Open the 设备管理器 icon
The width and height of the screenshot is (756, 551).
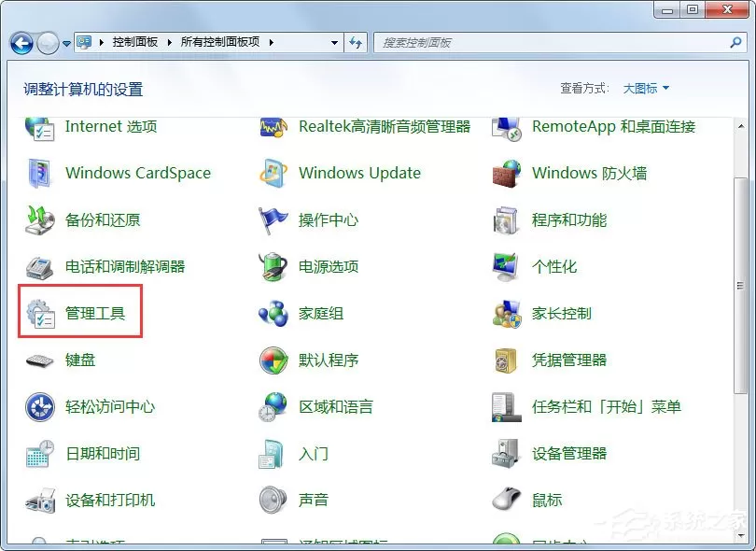point(505,454)
